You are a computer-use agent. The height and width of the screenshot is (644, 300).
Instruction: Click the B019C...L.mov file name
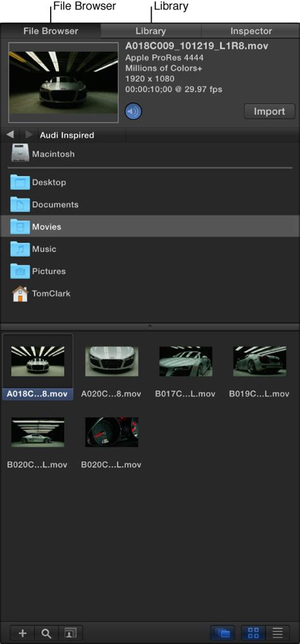[x=259, y=394]
